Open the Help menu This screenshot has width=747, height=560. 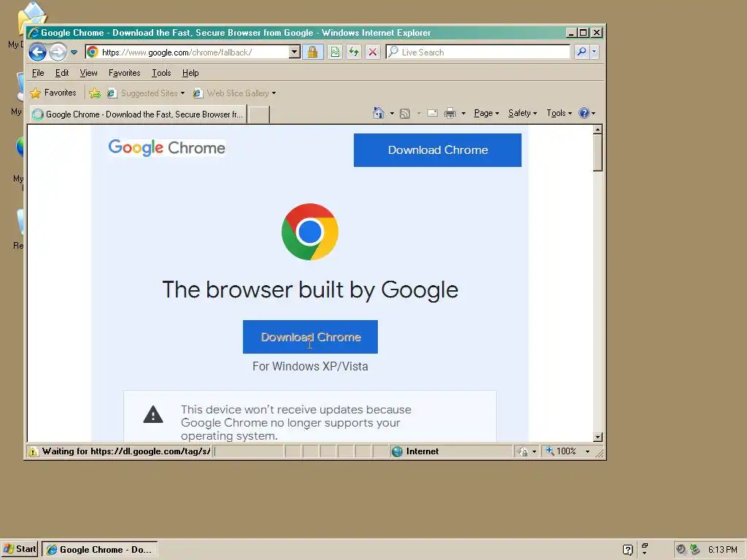190,73
